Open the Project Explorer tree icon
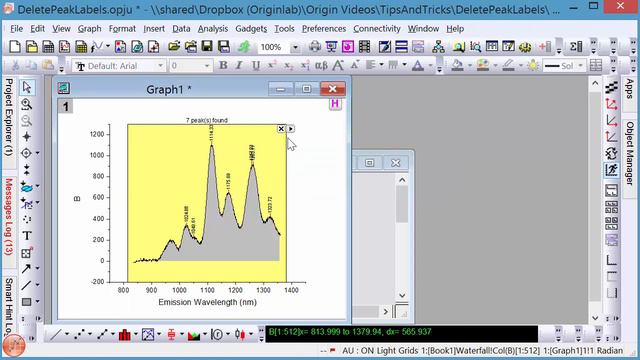The height and width of the screenshot is (360, 640). coord(438,47)
